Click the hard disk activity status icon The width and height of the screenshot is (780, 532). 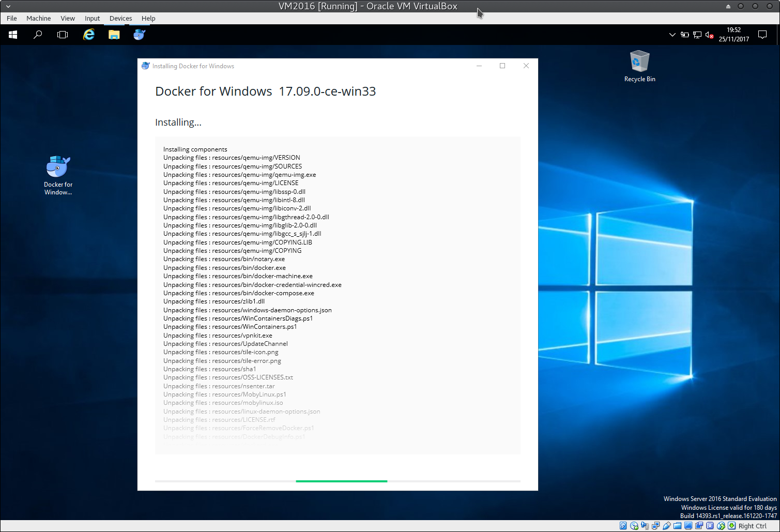pyautogui.click(x=623, y=526)
